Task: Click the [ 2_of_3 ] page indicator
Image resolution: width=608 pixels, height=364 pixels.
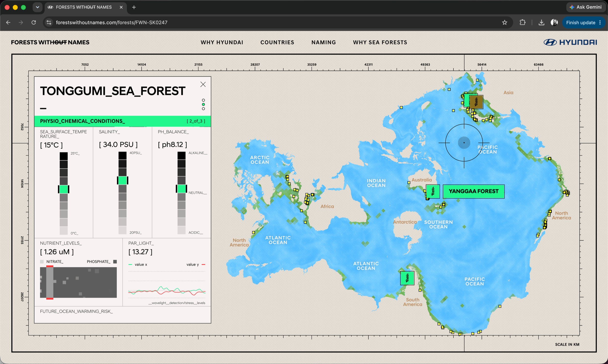Action: [196, 121]
